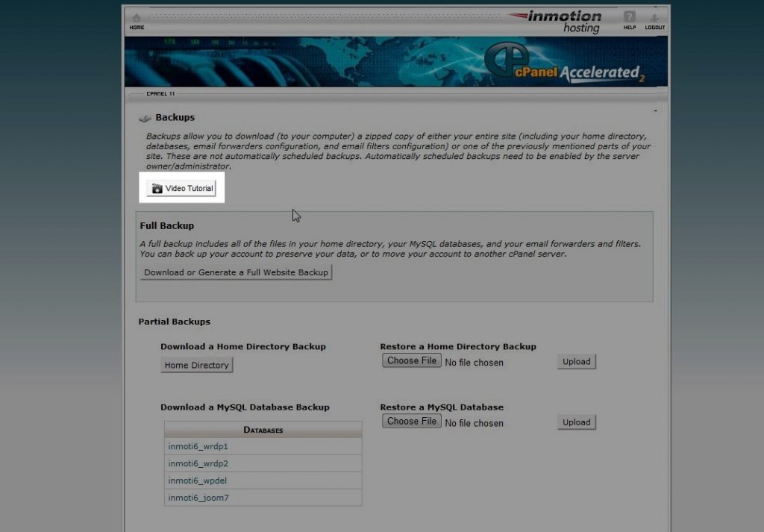Image resolution: width=764 pixels, height=532 pixels.
Task: Download the inmoti6_wpdel database backup
Action: [x=197, y=481]
